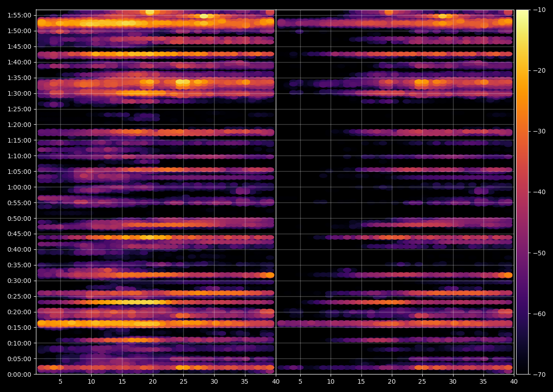The height and width of the screenshot is (392, 553).
Task: Click the 0:50:00 time axis label
Action: pyautogui.click(x=19, y=218)
